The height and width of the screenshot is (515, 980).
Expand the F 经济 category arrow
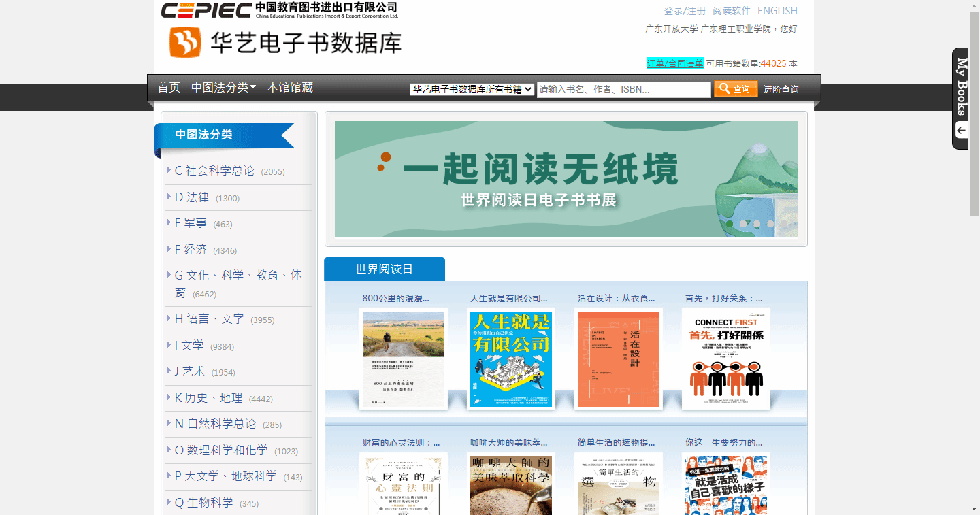[169, 248]
